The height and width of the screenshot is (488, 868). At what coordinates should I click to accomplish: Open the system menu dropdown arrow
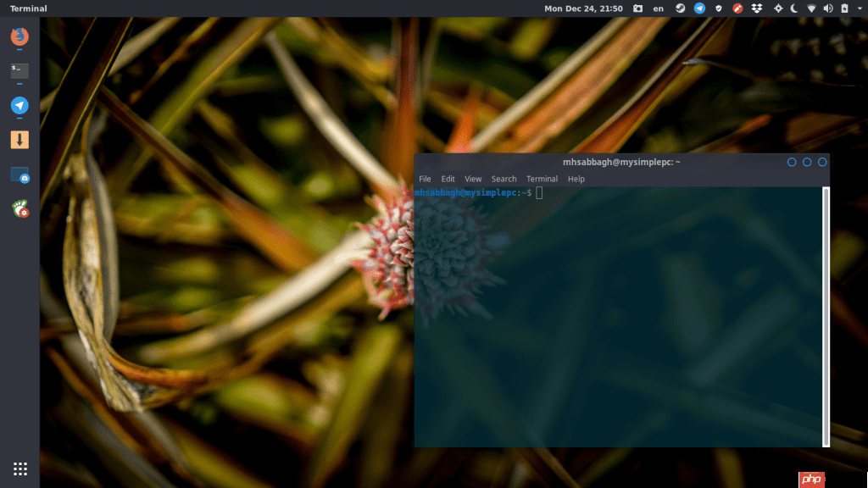859,8
